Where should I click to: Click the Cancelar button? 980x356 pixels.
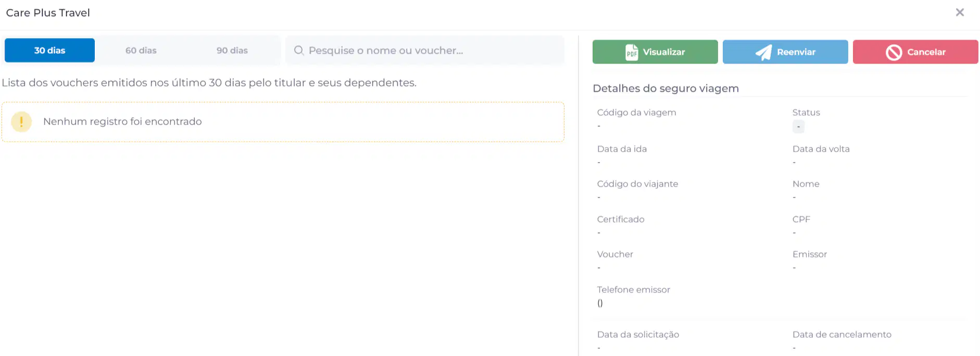[x=915, y=52]
